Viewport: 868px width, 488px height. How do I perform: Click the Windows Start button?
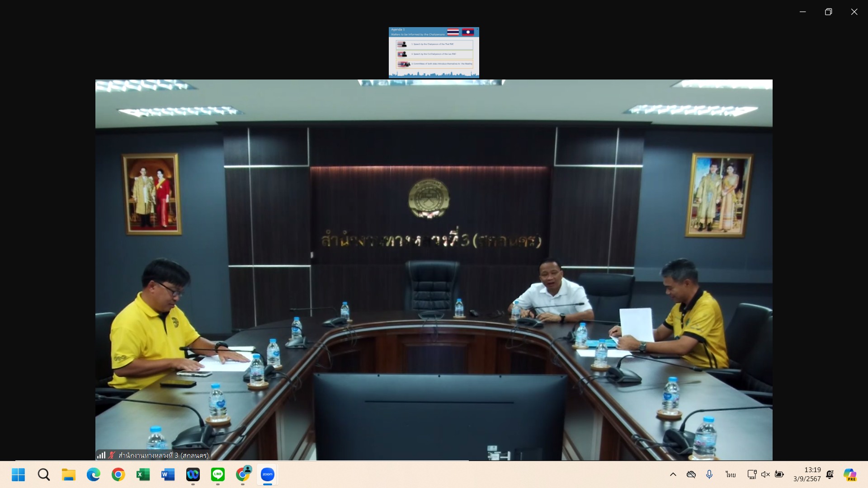point(19,474)
